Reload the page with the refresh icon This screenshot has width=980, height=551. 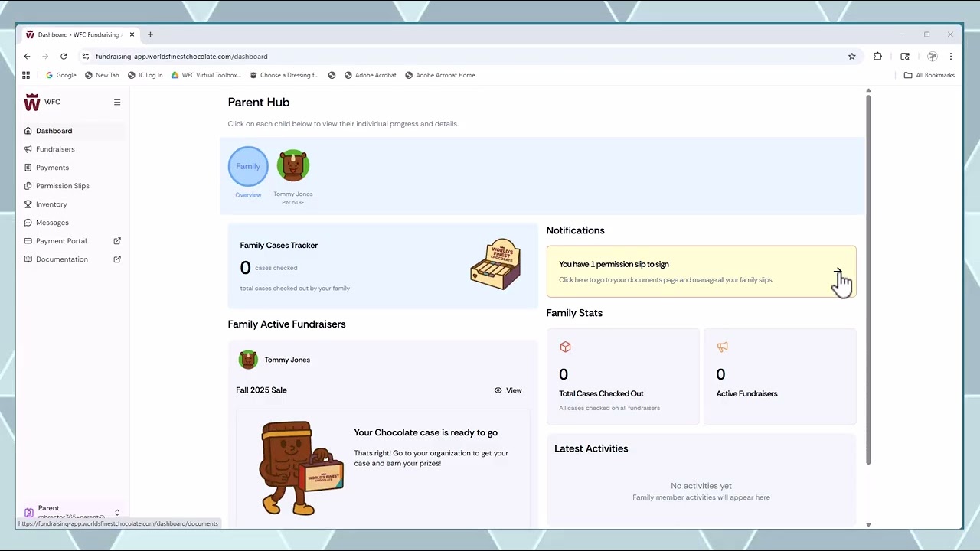64,56
